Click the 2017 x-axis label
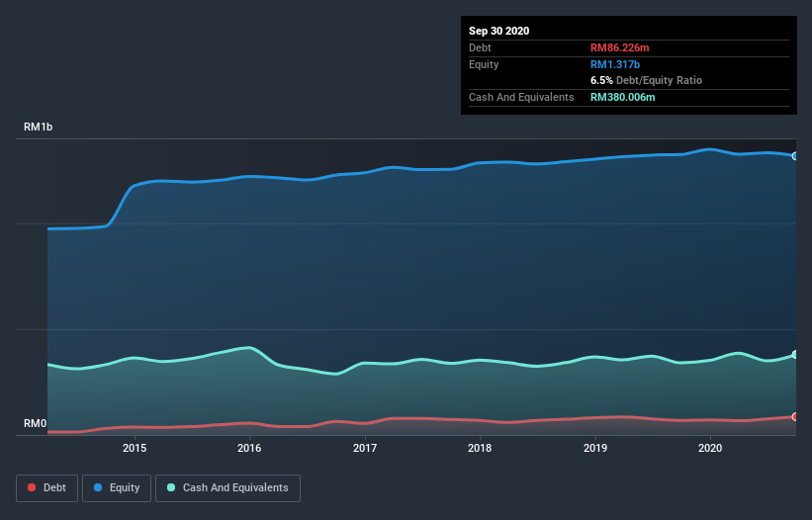812x520 pixels. pos(365,448)
